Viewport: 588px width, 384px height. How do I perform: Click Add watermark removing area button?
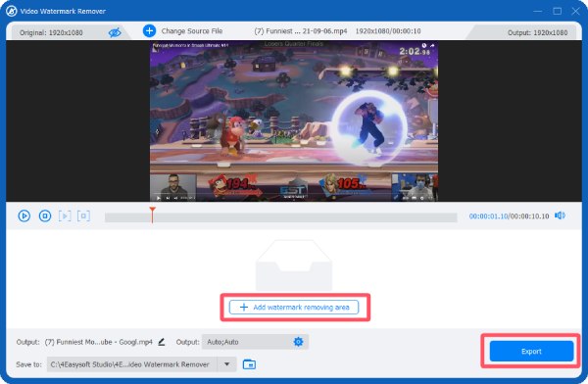pos(294,308)
